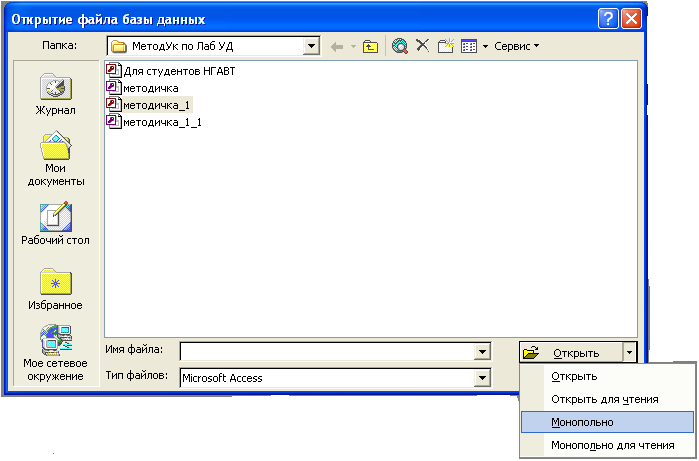
Task: Click the folder name МетодУк по Лаб УД
Action: 182,46
